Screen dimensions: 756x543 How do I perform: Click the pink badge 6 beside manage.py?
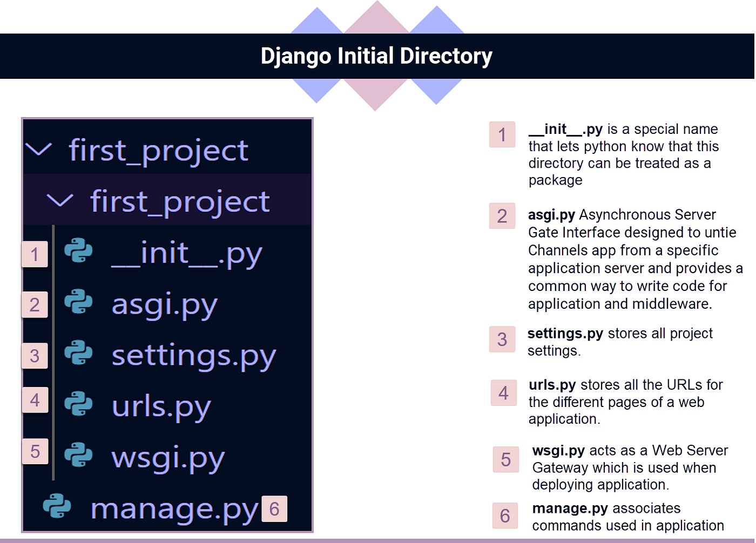tap(274, 507)
